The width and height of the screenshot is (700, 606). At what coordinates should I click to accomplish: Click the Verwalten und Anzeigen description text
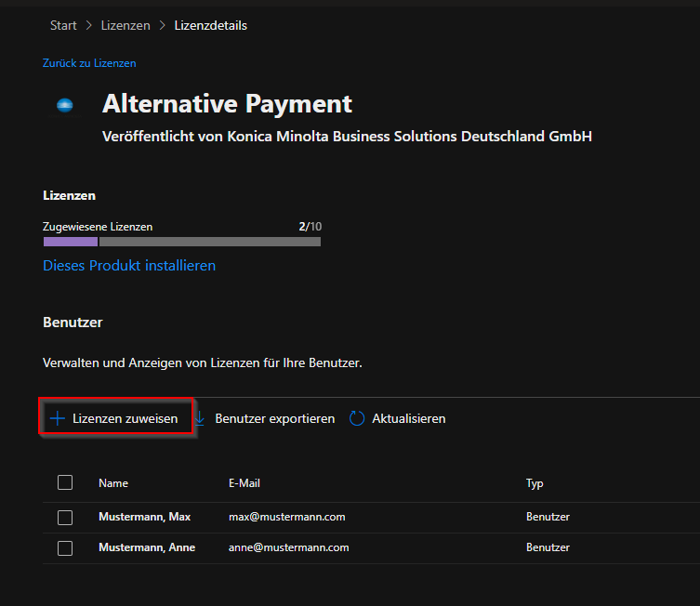coord(203,362)
